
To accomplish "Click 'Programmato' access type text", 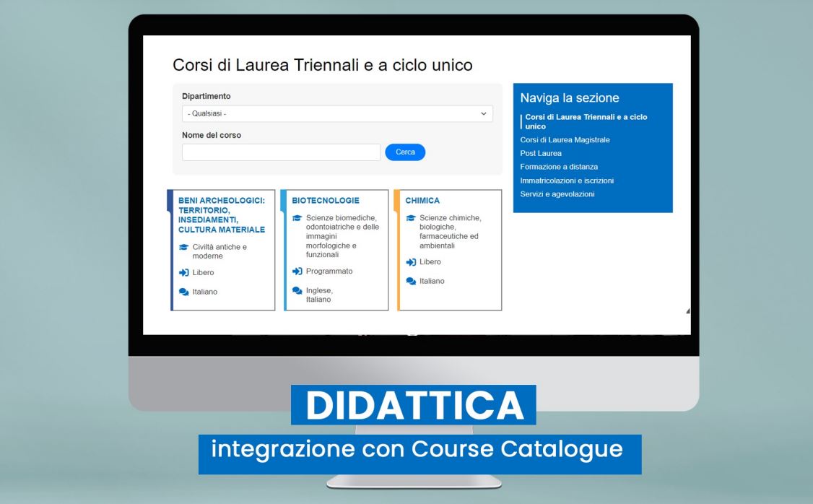I will pyautogui.click(x=329, y=271).
